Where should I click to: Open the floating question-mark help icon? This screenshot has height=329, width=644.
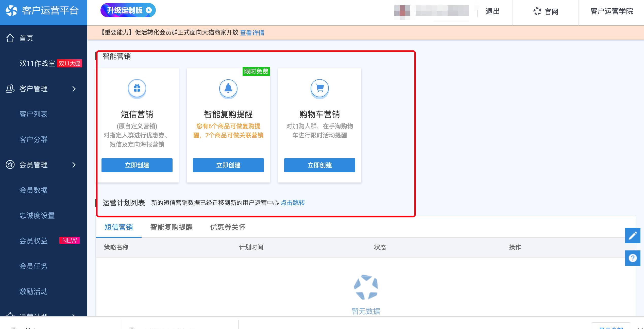633,258
